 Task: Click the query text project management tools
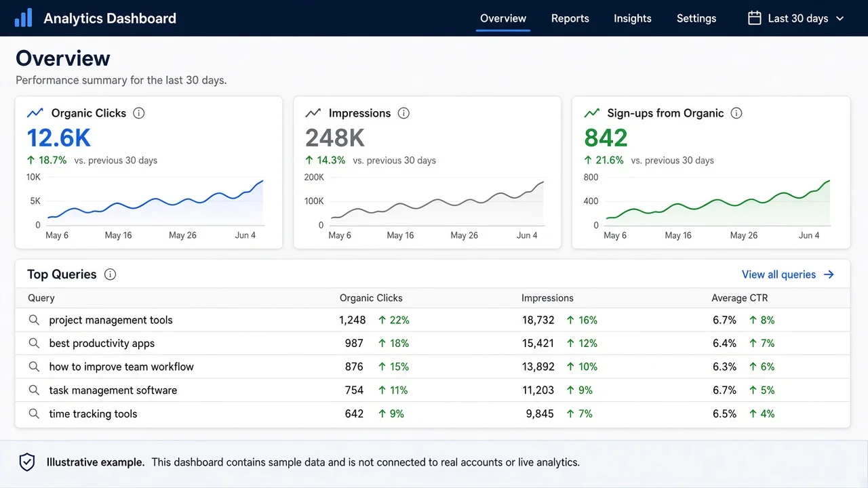click(111, 320)
